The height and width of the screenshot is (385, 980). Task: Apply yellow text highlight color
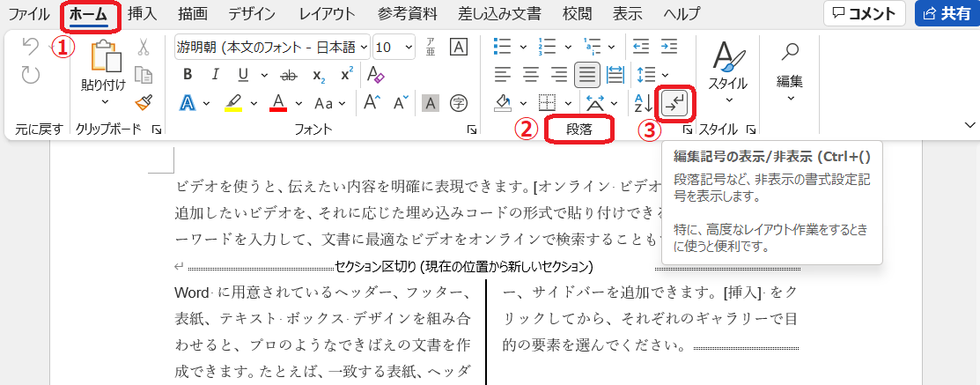tap(233, 102)
